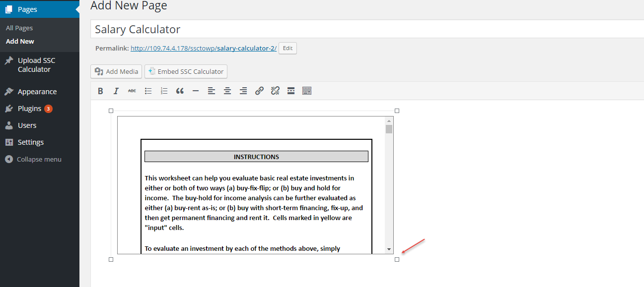Insert or edit a link

[x=259, y=91]
